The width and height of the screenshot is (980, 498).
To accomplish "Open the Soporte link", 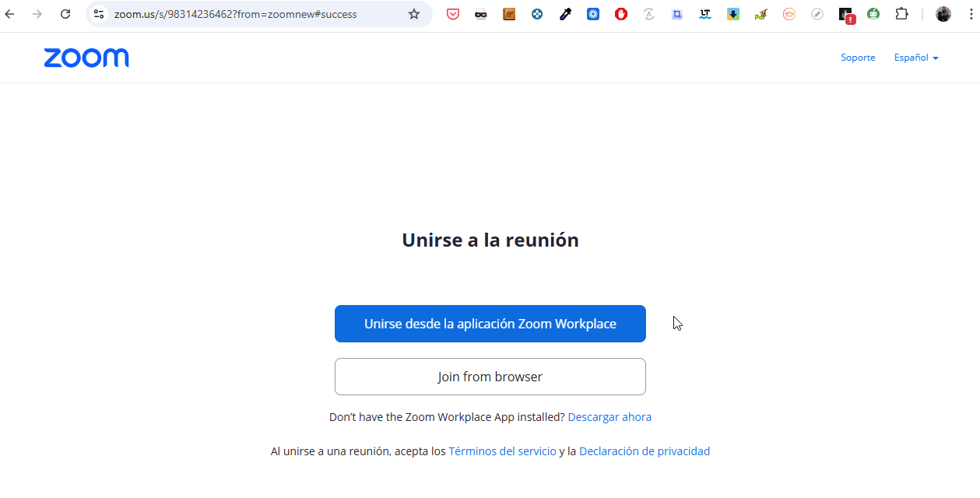I will (858, 58).
